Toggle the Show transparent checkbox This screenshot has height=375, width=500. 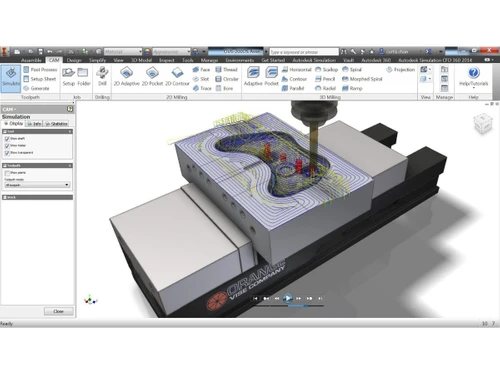(x=7, y=152)
